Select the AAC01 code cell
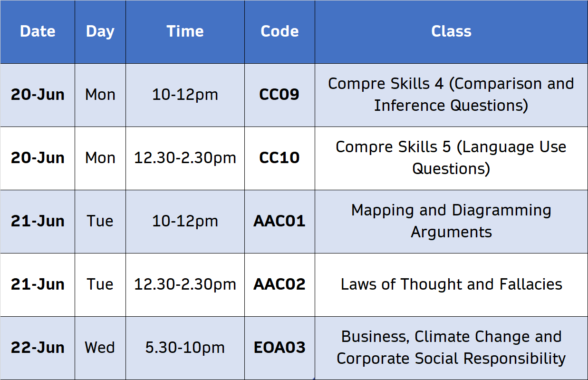 click(x=280, y=222)
